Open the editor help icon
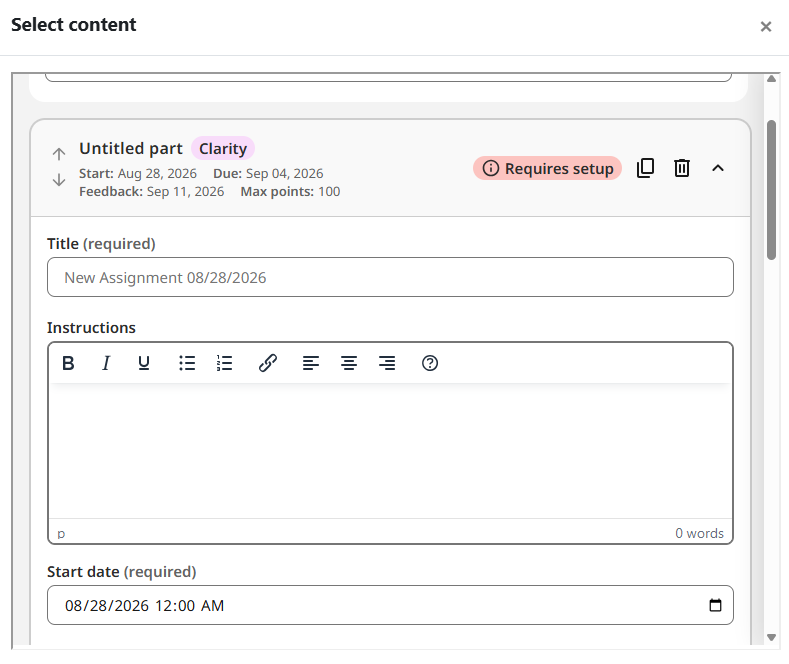Screen dimensions: 789x664 click(430, 363)
